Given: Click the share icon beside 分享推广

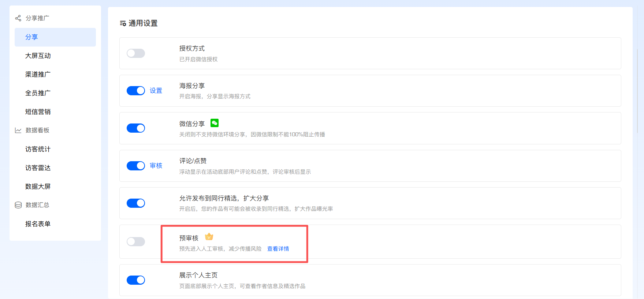Looking at the screenshot, I should pyautogui.click(x=18, y=18).
